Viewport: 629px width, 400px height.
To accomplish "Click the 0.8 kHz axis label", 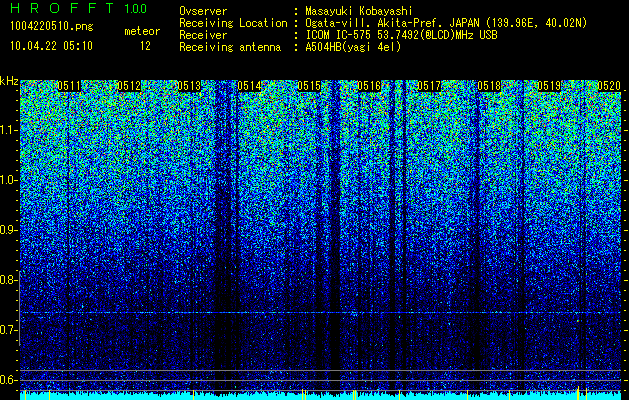I will [8, 280].
